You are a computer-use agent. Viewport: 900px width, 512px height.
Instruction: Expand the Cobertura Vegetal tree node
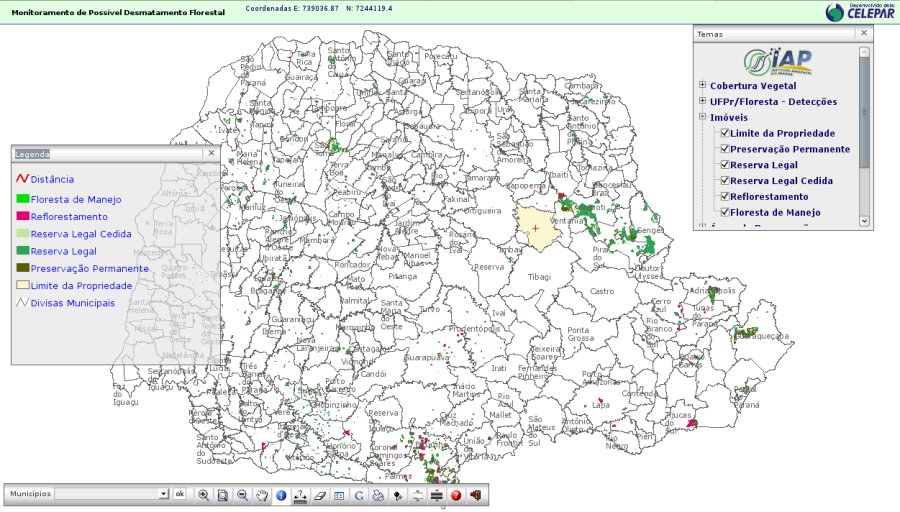[703, 85]
